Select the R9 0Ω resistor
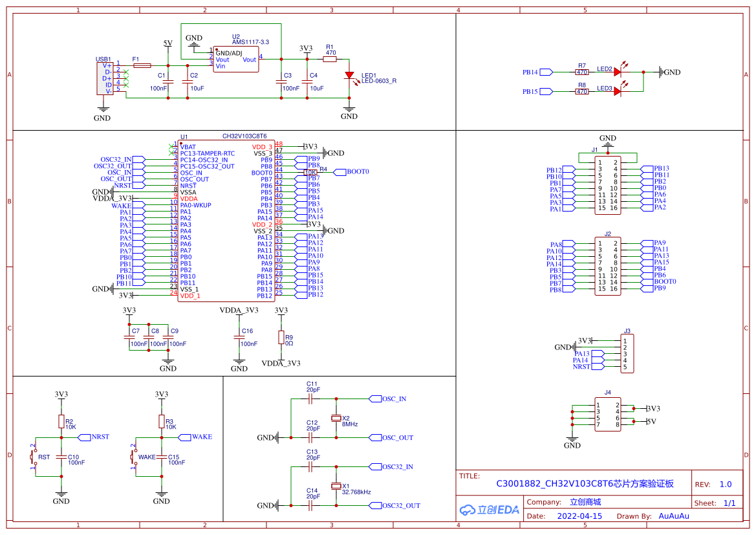This screenshot has width=756, height=535. 281,338
